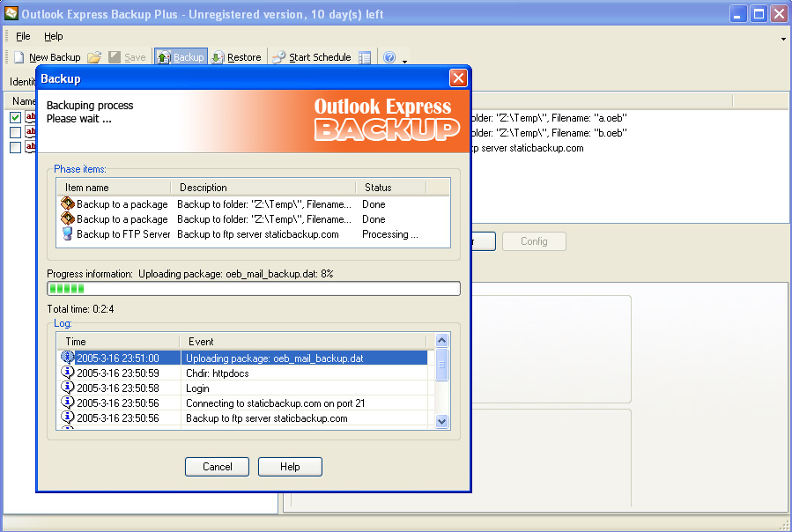Maximize the Outlook Express Backup Plus window
792x532 pixels.
click(x=759, y=13)
